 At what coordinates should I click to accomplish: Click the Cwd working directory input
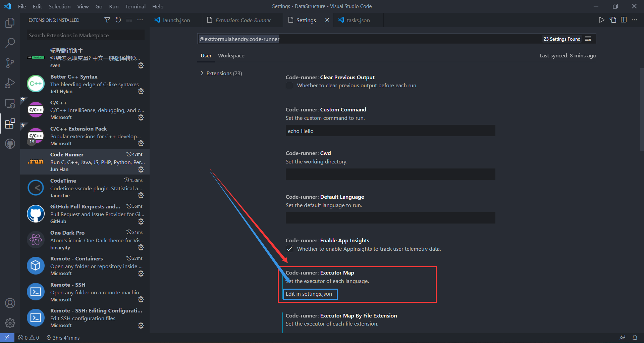coord(390,175)
